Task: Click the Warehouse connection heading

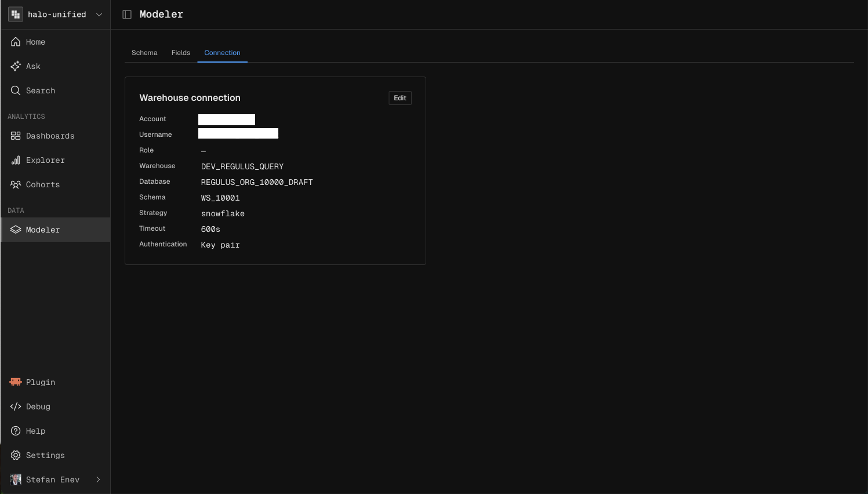Action: tap(190, 97)
